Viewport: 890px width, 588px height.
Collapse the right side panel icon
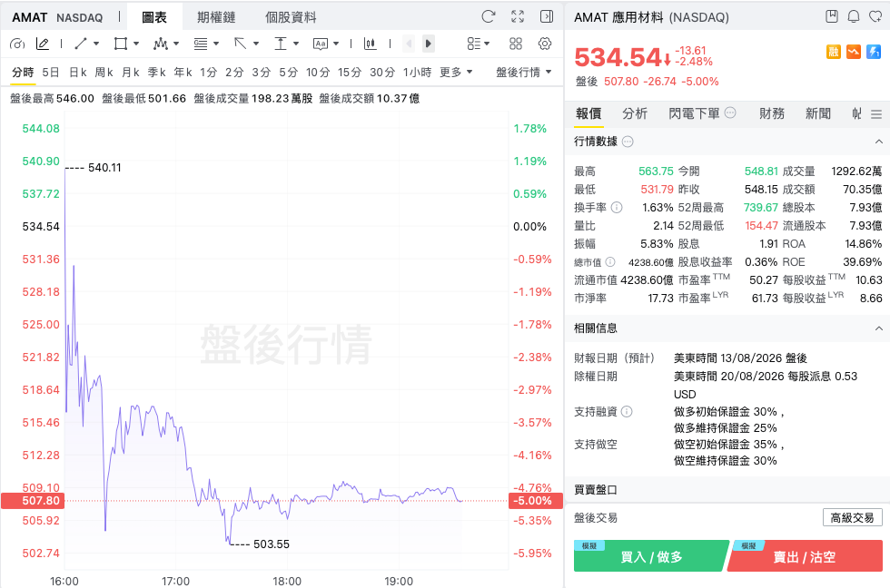547,16
